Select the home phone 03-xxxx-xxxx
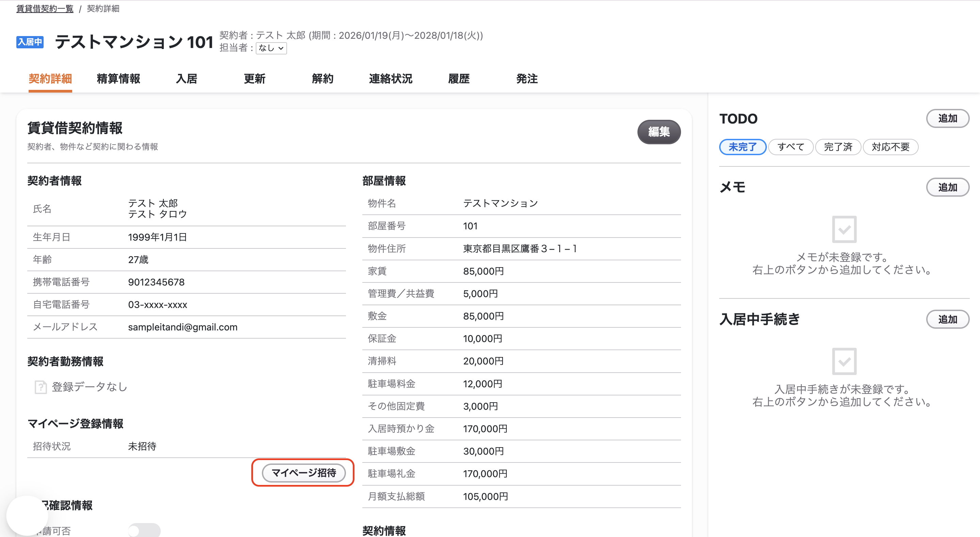980x537 pixels. (x=158, y=305)
